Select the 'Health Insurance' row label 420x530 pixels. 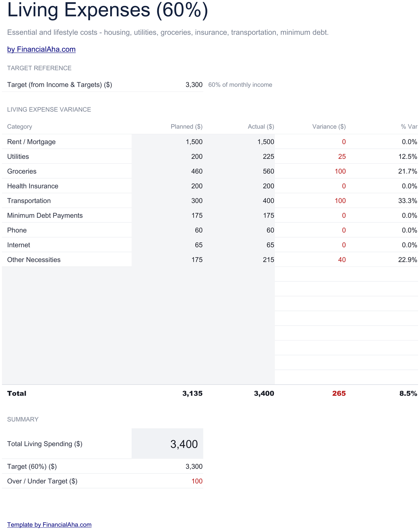(33, 186)
